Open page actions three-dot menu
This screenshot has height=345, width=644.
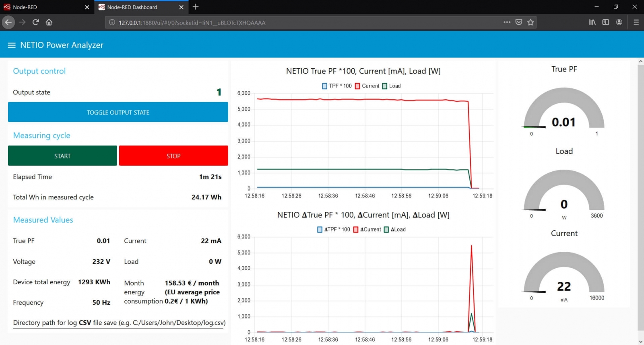(507, 22)
